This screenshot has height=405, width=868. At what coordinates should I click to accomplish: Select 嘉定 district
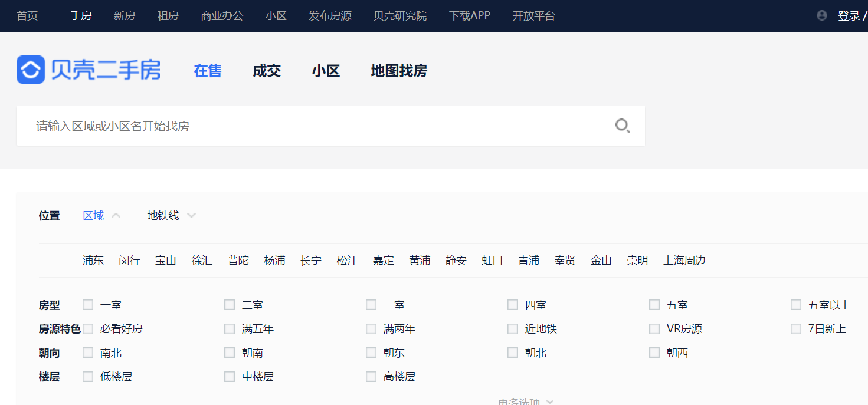[x=384, y=260]
